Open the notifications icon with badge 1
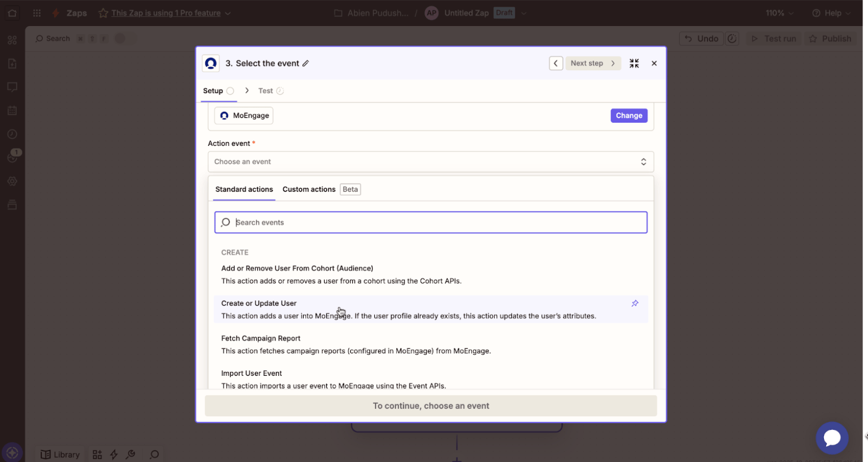 tap(13, 156)
